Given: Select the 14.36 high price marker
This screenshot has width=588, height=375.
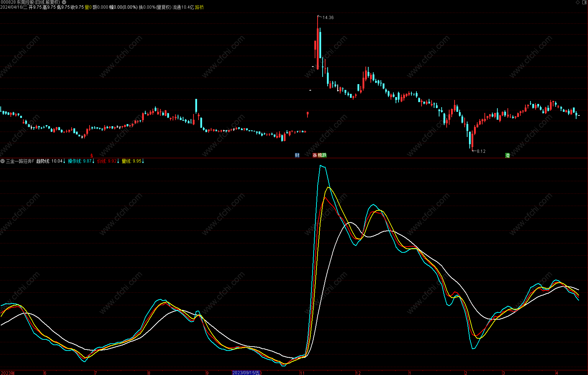Looking at the screenshot, I should (x=328, y=17).
